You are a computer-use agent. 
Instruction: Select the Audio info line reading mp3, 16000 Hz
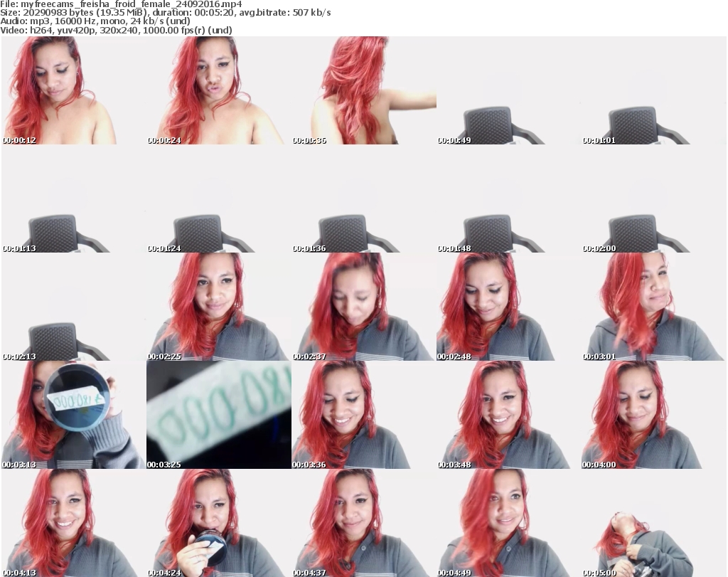99,21
